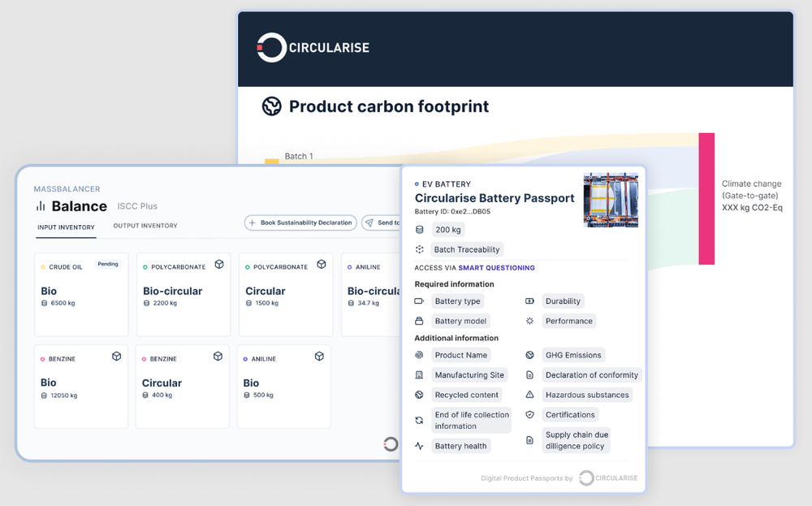Select the End of life collection information chip
The width and height of the screenshot is (812, 506).
click(472, 420)
